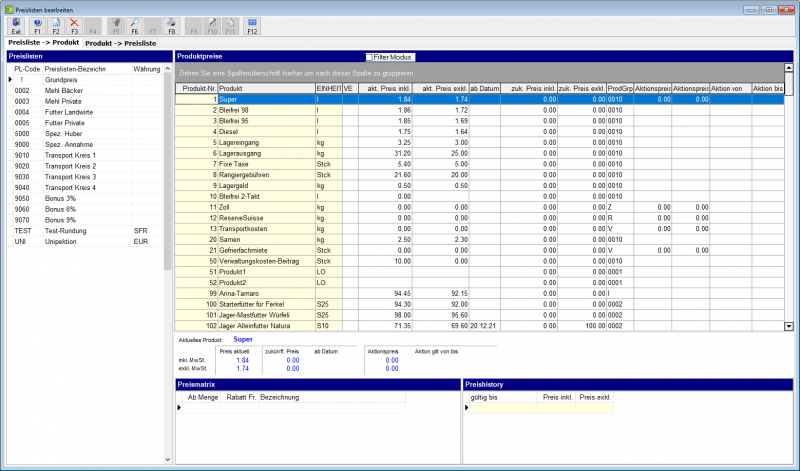Select product row Bleifrei 98
The width and height of the screenshot is (800, 471).
point(480,110)
